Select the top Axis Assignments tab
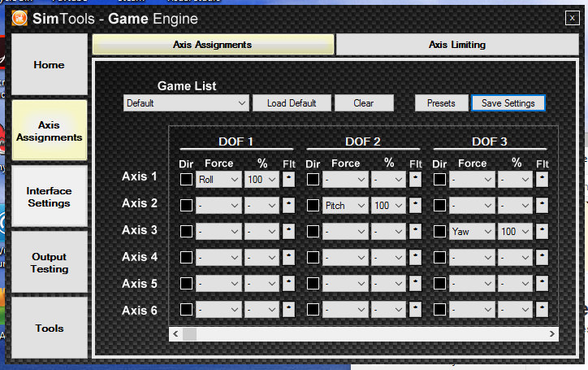Screen dimensions: 588x370 [213, 45]
